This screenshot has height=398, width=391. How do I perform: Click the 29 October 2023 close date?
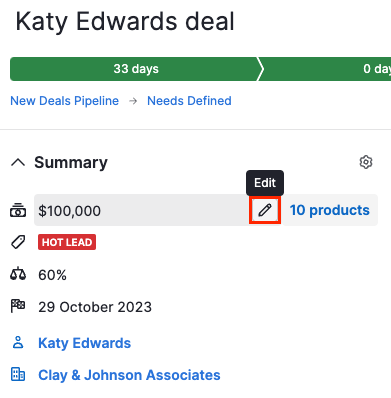tap(95, 307)
